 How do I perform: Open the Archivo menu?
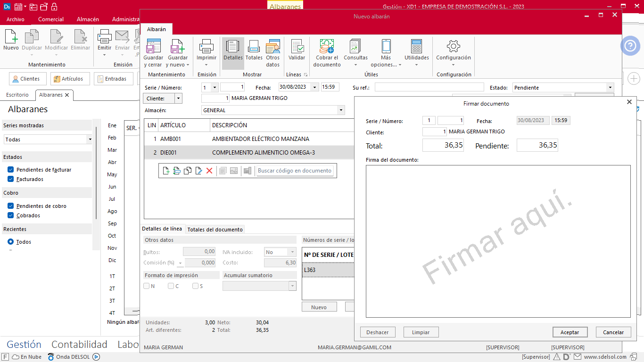click(x=16, y=19)
